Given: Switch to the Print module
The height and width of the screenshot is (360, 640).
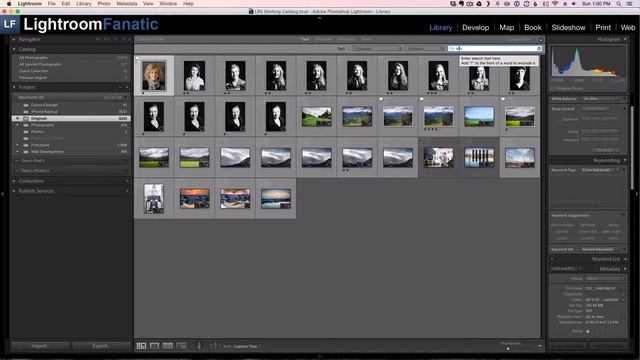Looking at the screenshot, I should (603, 27).
